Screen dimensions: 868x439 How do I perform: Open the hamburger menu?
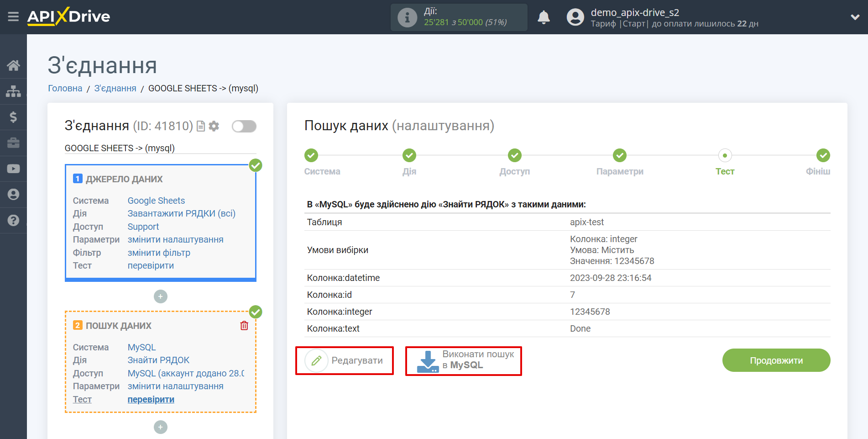click(x=13, y=17)
